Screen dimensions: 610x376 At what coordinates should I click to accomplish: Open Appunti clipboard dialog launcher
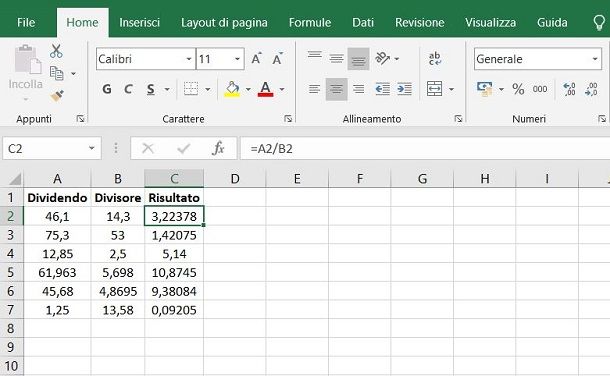(81, 119)
